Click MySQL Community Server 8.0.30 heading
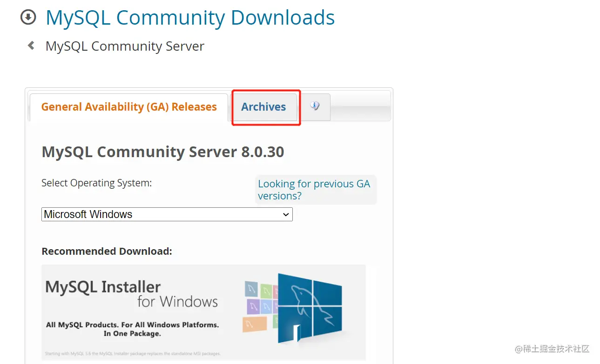The image size is (600, 364). [163, 152]
